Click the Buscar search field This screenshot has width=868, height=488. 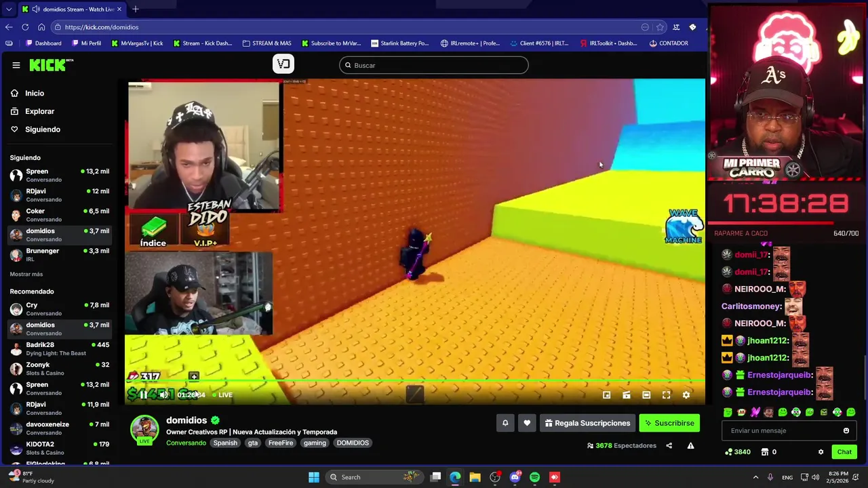pyautogui.click(x=434, y=65)
